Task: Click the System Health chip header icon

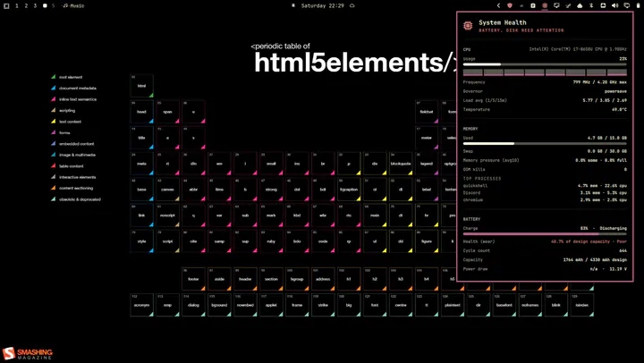Action: [468, 26]
